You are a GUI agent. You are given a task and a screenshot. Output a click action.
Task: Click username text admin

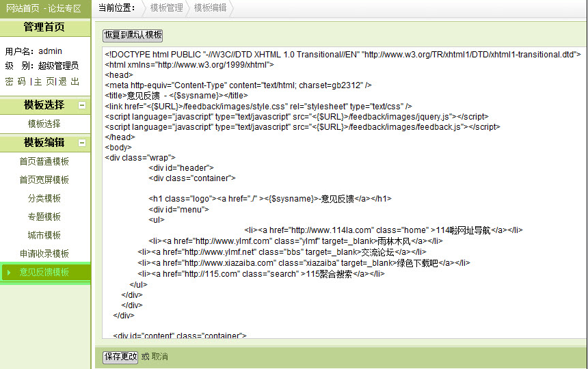(50, 51)
